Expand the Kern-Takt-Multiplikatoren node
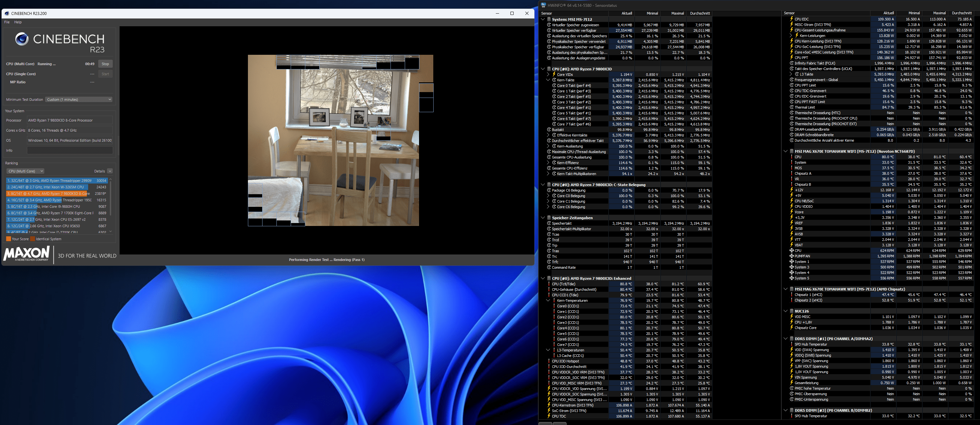The width and height of the screenshot is (980, 425). (548, 174)
